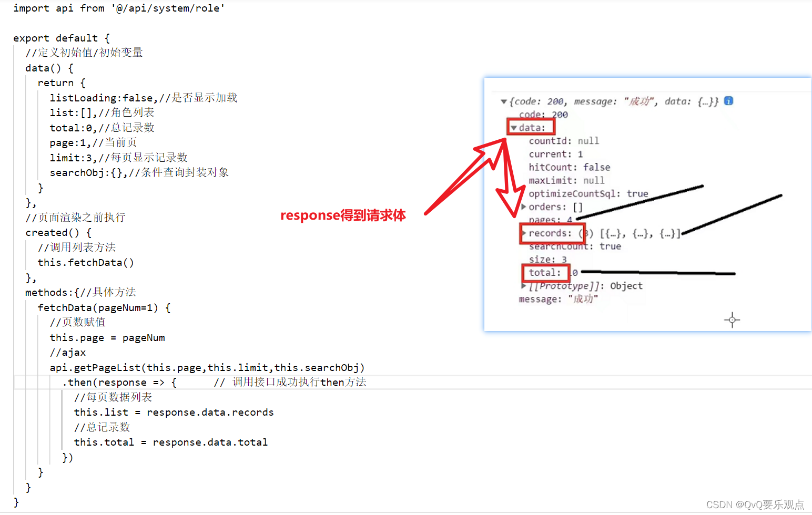Click the blue info icon after data: {…}

(x=728, y=101)
